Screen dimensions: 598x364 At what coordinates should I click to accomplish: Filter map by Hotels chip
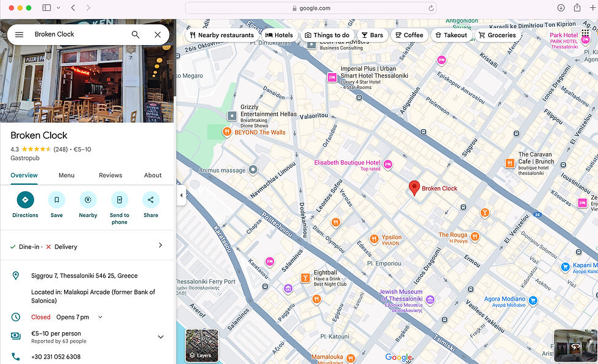279,35
